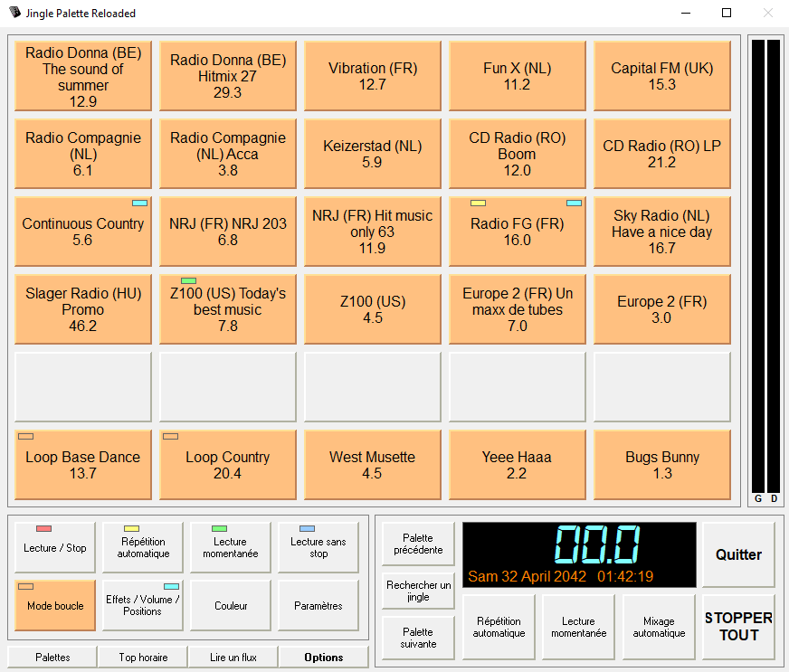This screenshot has height=672, width=789.
Task: Select the empty slot under Europe 2 (FR)
Action: (x=662, y=387)
